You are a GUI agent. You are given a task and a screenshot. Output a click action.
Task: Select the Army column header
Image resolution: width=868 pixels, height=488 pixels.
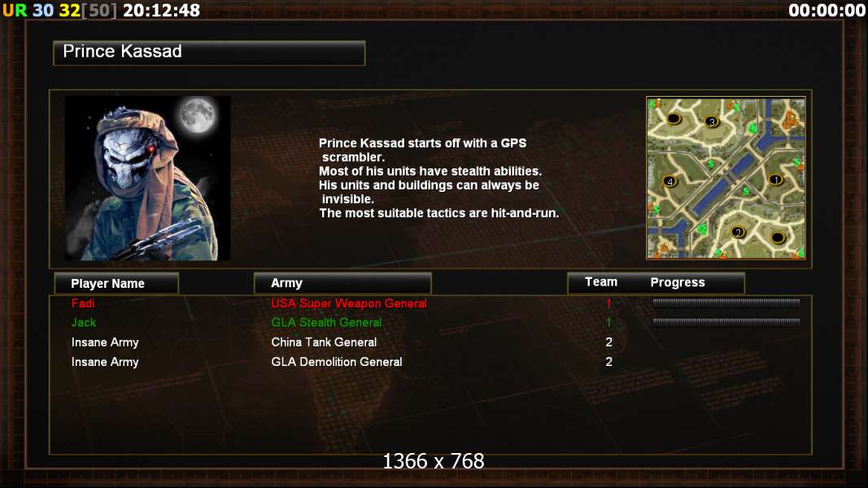[342, 283]
